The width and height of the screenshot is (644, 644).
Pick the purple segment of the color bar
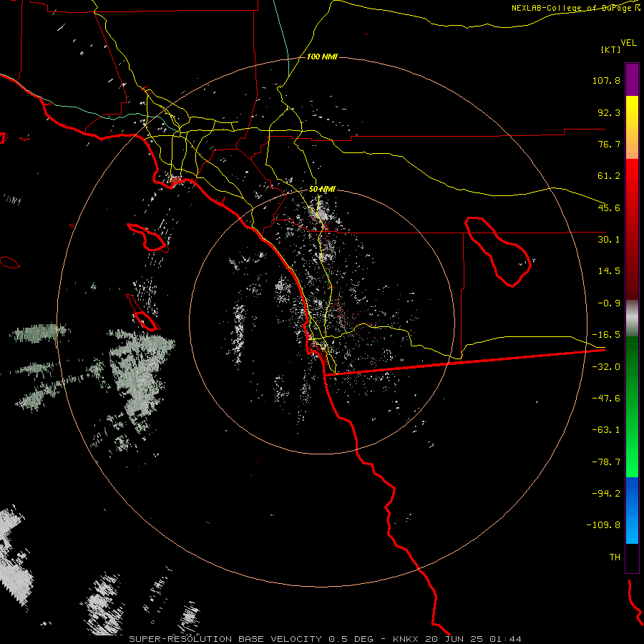pyautogui.click(x=632, y=79)
